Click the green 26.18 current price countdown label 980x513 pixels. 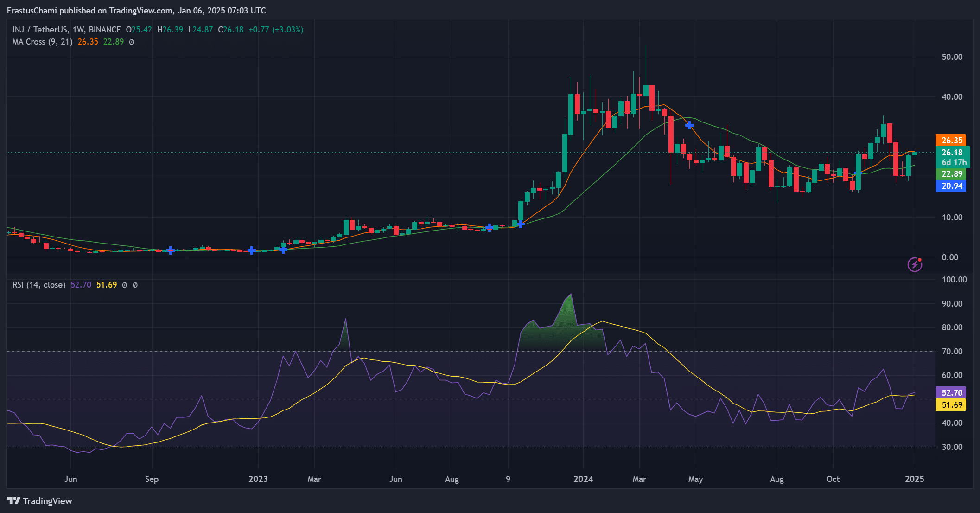point(953,157)
